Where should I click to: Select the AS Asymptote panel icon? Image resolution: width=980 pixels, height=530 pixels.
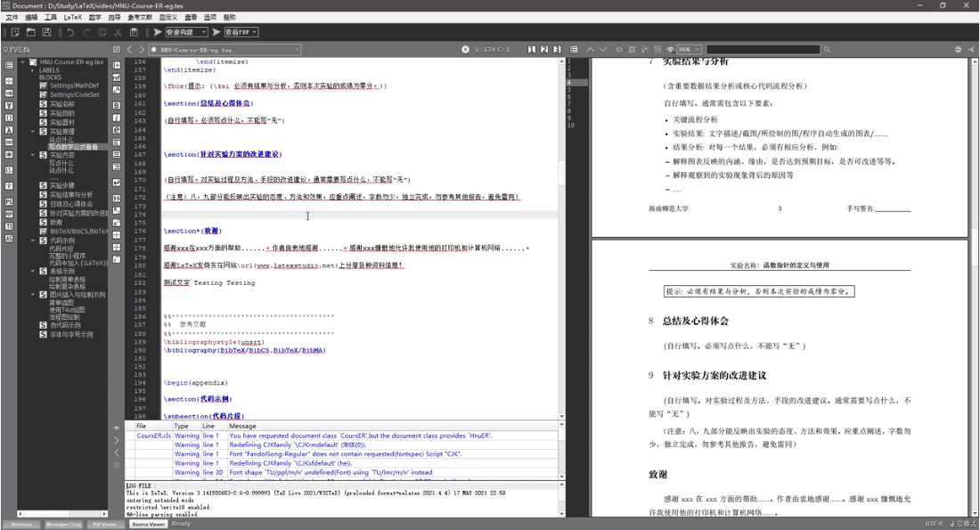click(9, 239)
